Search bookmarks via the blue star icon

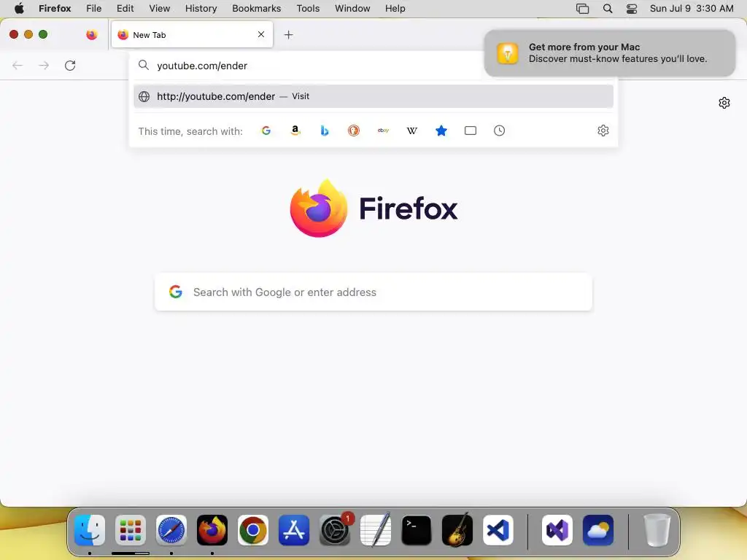coord(441,131)
